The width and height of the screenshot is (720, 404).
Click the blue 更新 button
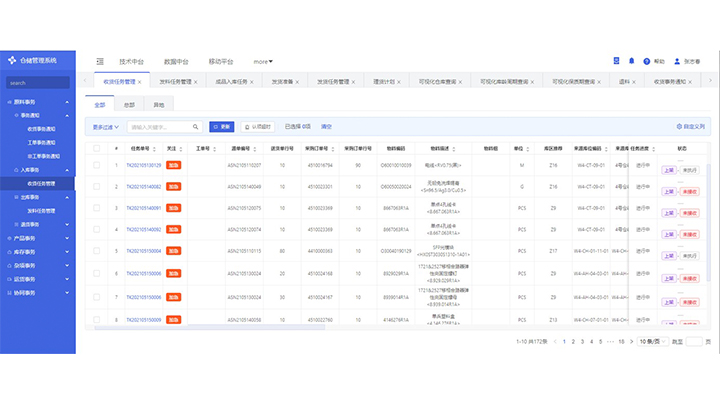click(x=221, y=127)
